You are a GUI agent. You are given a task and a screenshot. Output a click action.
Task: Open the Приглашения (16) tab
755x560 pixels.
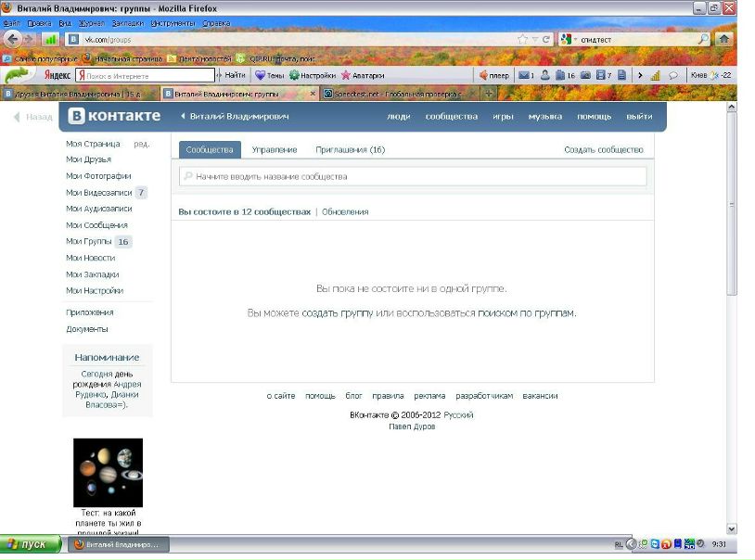350,149
